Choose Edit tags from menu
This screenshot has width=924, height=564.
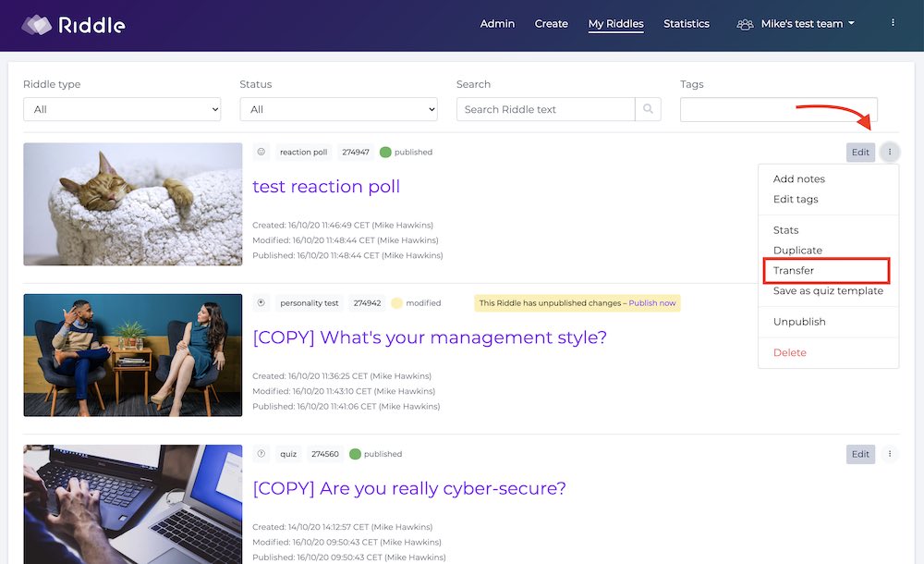click(x=796, y=199)
